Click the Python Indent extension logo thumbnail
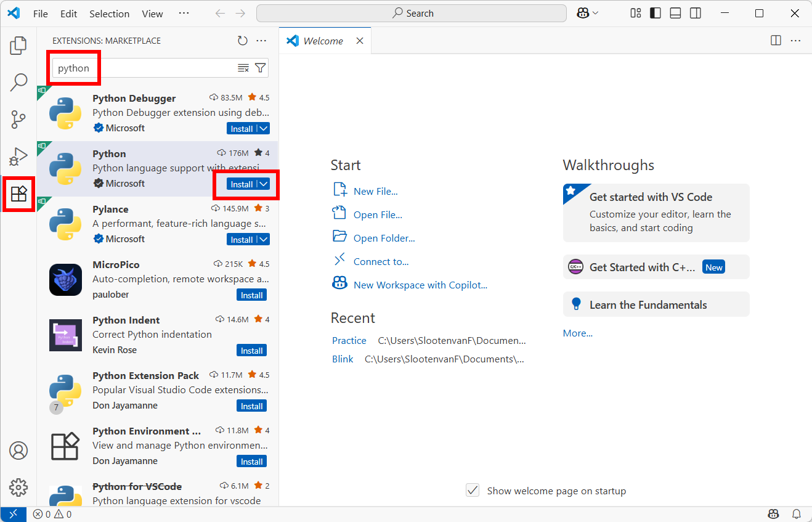 (65, 335)
